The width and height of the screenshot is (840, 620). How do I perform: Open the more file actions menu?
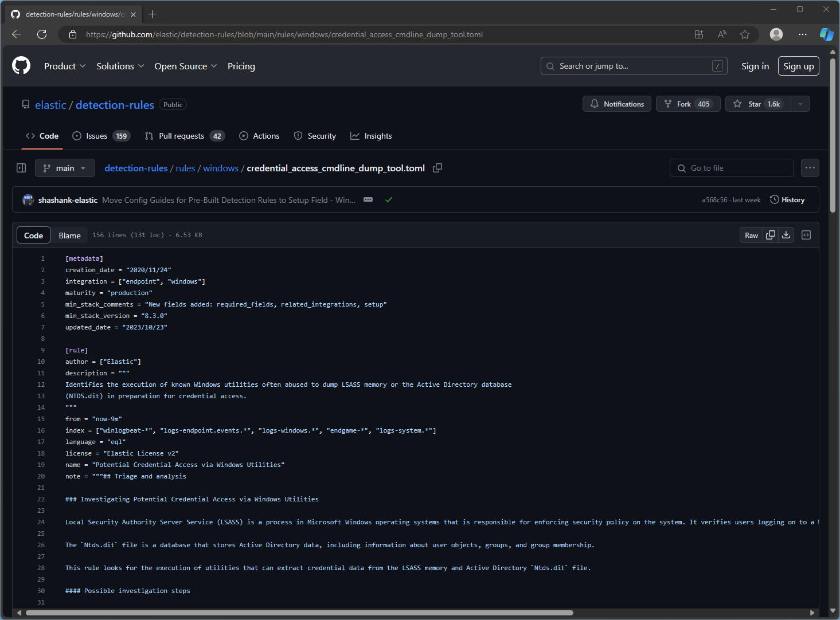tap(810, 168)
